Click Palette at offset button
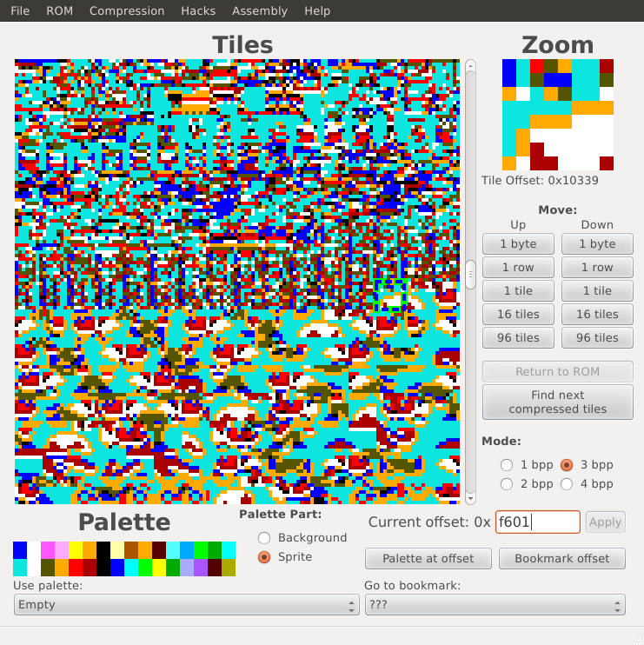The image size is (644, 645). [428, 559]
